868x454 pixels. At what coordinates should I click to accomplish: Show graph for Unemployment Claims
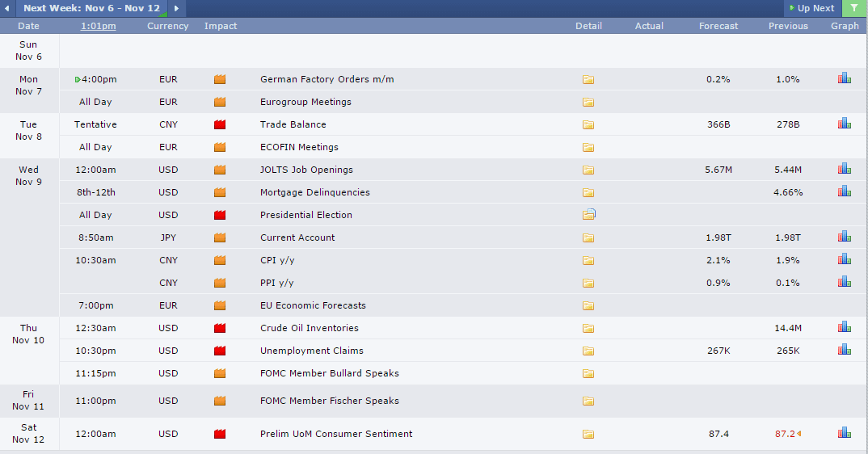pyautogui.click(x=845, y=350)
